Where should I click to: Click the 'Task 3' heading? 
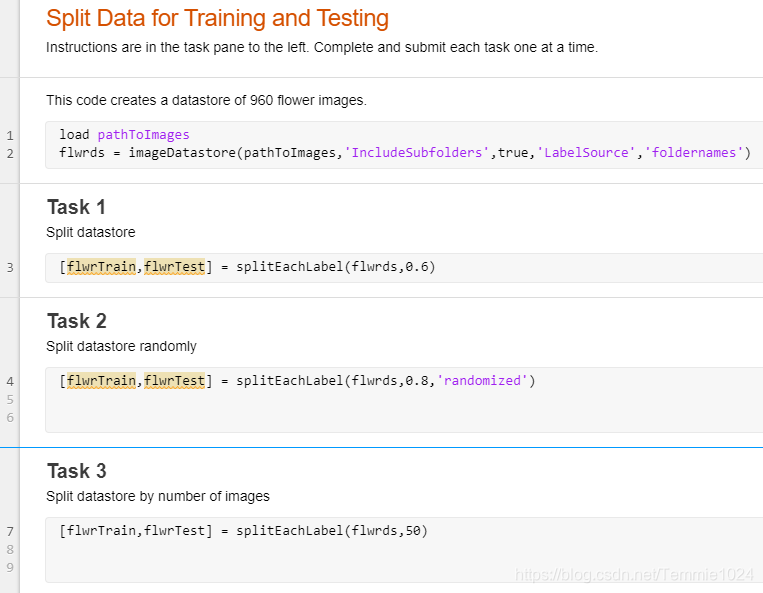click(76, 471)
